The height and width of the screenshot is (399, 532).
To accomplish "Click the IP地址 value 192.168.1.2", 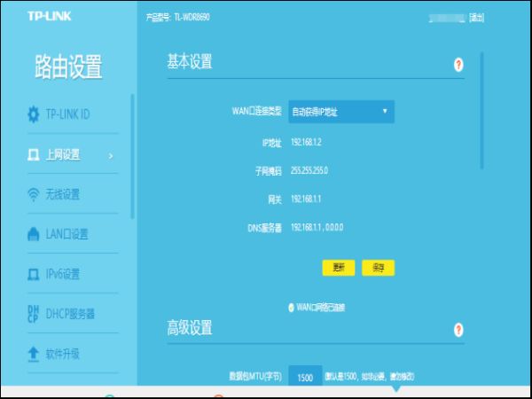I will (x=306, y=142).
